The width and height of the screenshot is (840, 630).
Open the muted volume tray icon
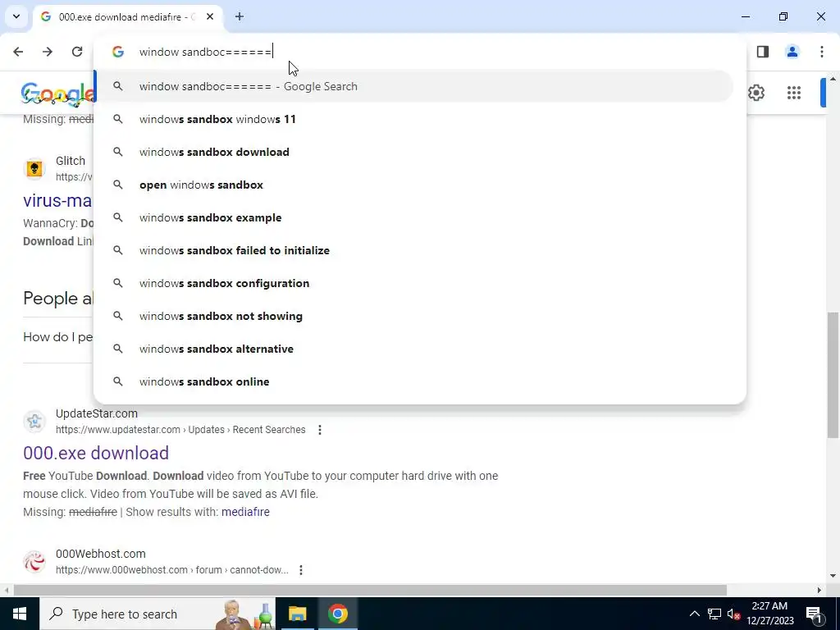tap(733, 614)
